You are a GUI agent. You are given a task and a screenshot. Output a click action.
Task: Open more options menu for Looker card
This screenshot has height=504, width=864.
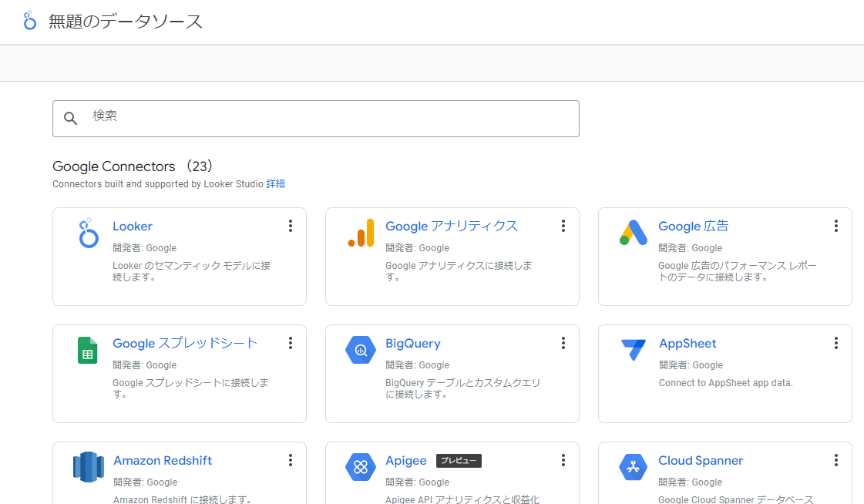(x=291, y=226)
